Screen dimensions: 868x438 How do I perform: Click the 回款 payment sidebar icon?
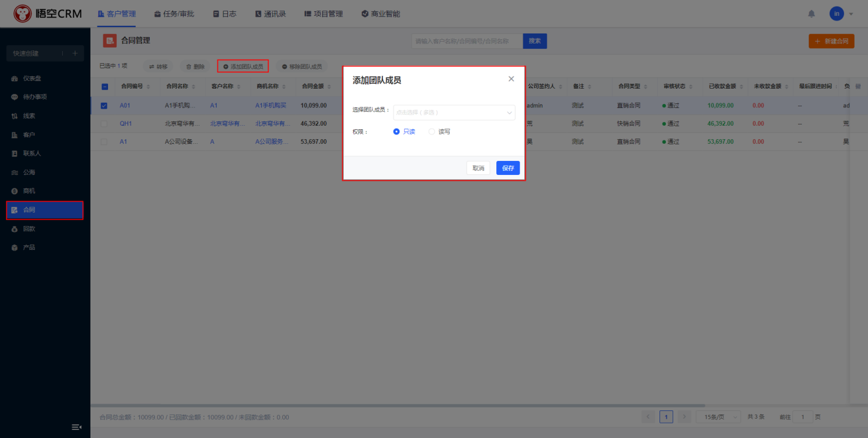[15, 229]
